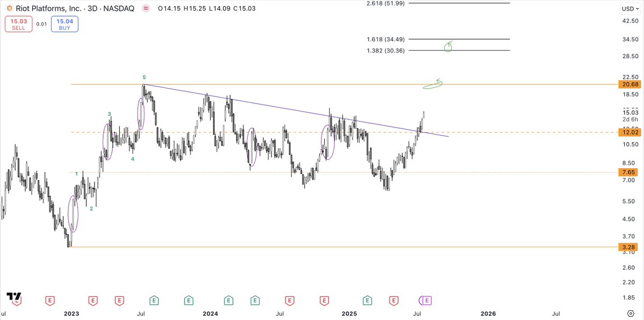Click the 1.618 (34.49) Fibonacci label
The height and width of the screenshot is (320, 644).
pos(385,40)
